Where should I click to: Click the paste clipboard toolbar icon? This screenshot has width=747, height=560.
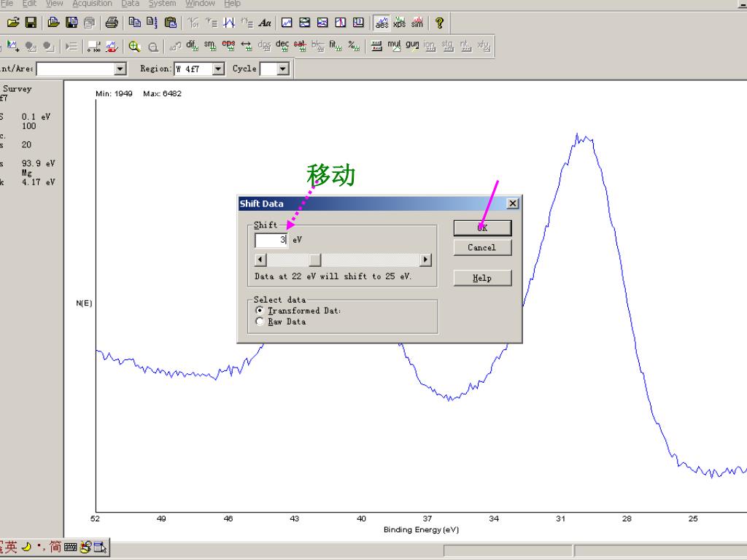[x=170, y=23]
